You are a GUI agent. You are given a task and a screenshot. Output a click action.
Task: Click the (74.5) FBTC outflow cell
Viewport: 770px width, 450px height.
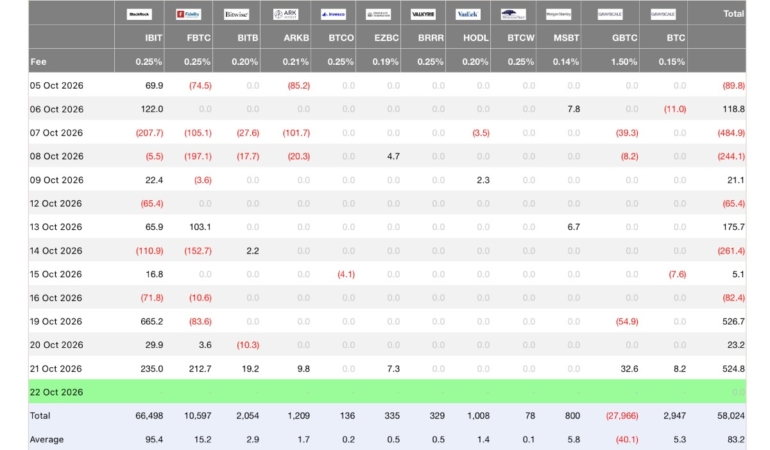[200, 85]
